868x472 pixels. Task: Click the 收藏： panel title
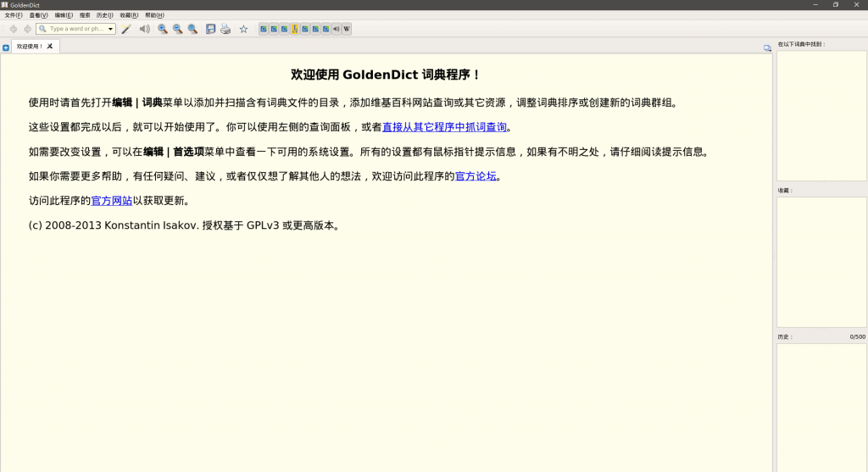click(x=785, y=191)
